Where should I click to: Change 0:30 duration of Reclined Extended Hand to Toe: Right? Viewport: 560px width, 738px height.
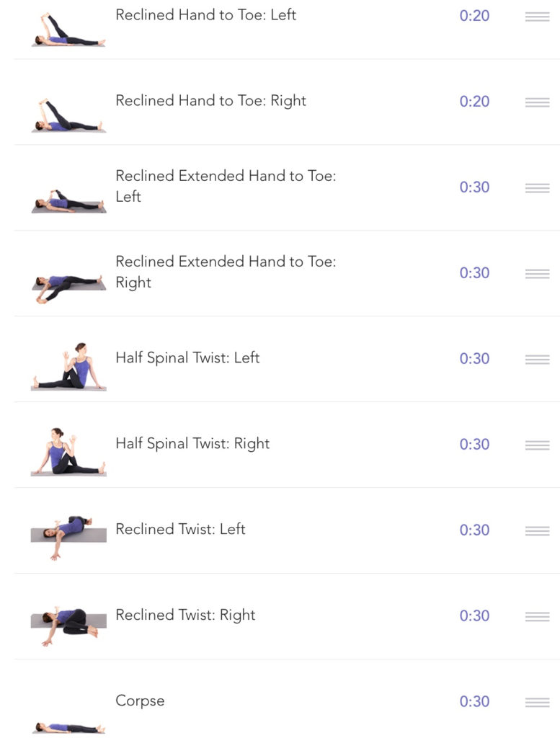click(x=474, y=272)
